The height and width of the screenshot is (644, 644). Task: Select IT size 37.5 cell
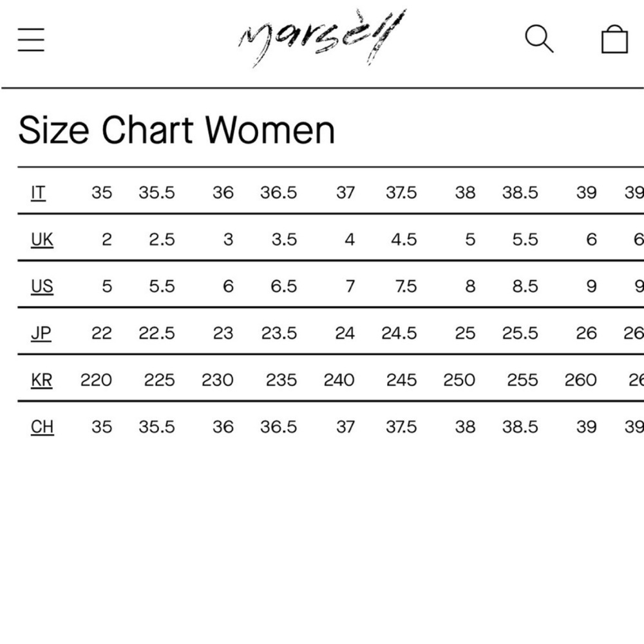coord(401,193)
